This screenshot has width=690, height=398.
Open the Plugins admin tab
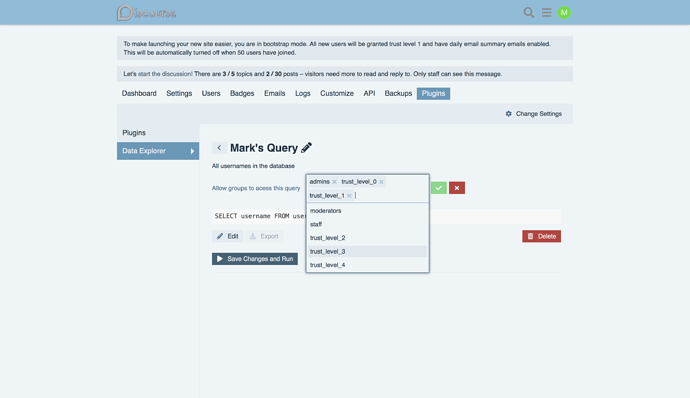coord(433,93)
